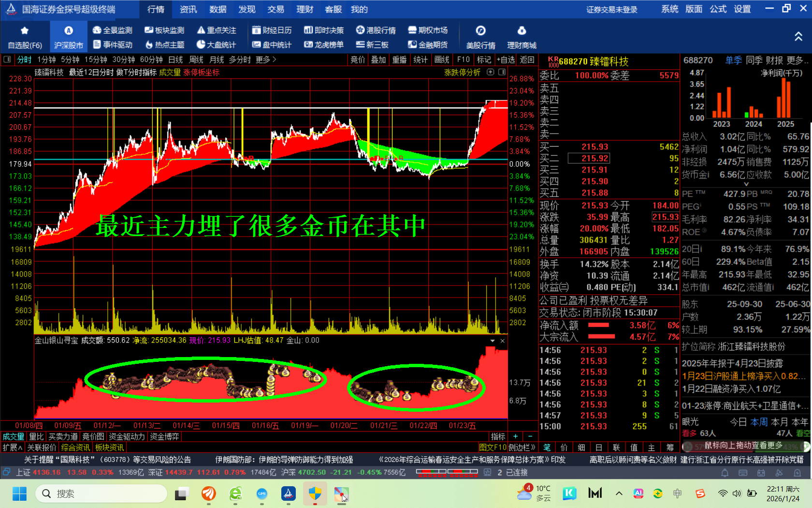Add an indicator pane with plus button
The image size is (812, 508).
(515, 436)
